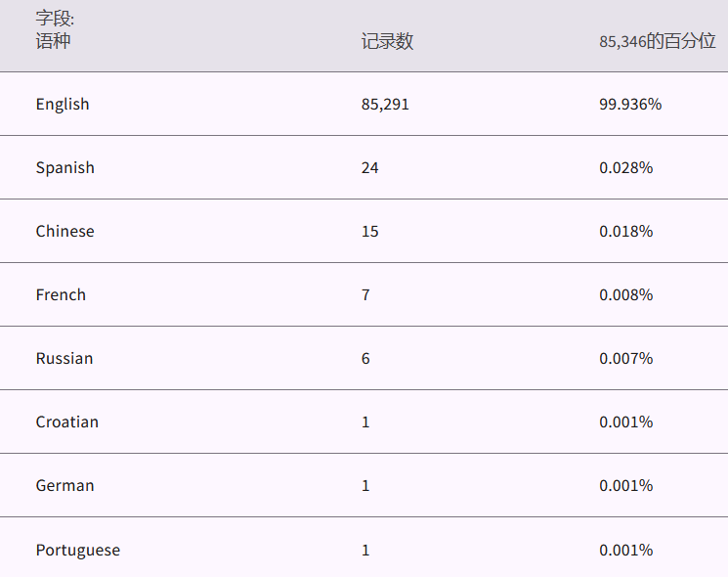Click the 99.936% percentage value

point(630,104)
